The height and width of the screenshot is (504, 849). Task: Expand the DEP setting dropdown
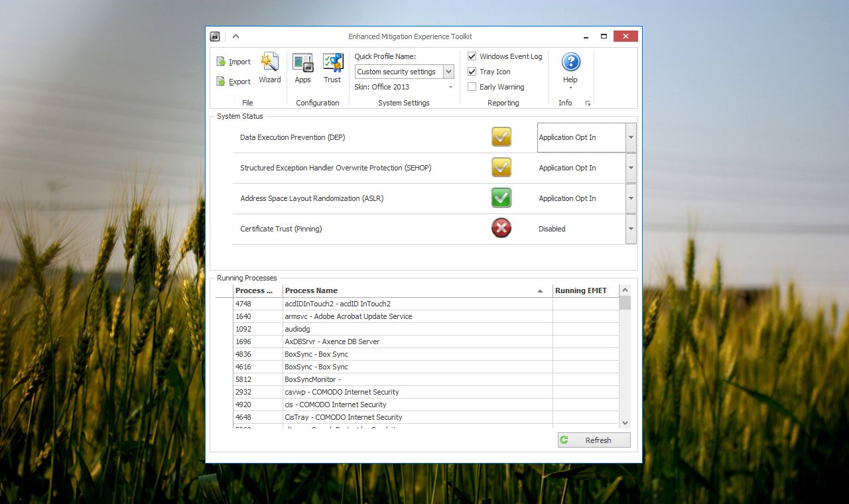(630, 137)
